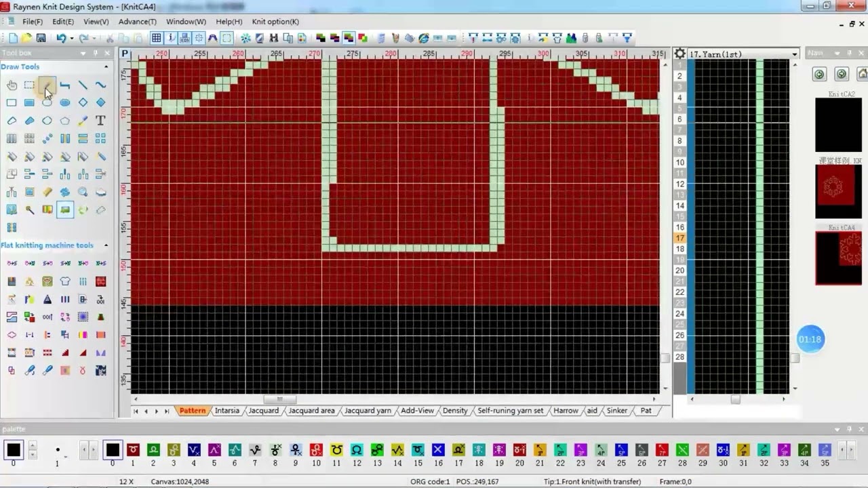Click the canvas horizontal scrollbar thumb
The image size is (868, 488).
coord(279,399)
